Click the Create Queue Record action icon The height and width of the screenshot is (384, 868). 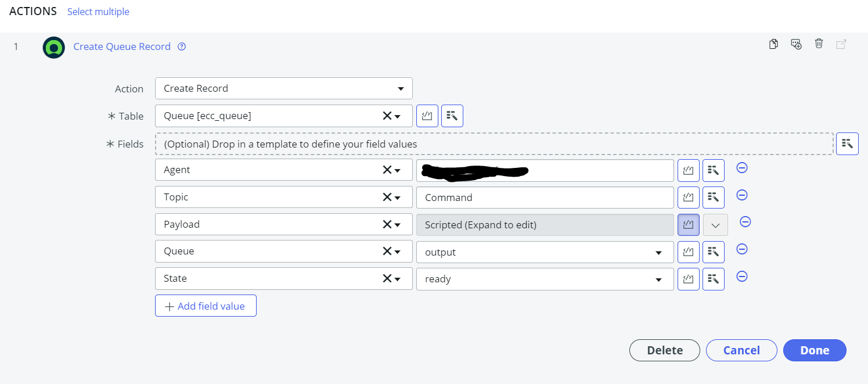[53, 47]
